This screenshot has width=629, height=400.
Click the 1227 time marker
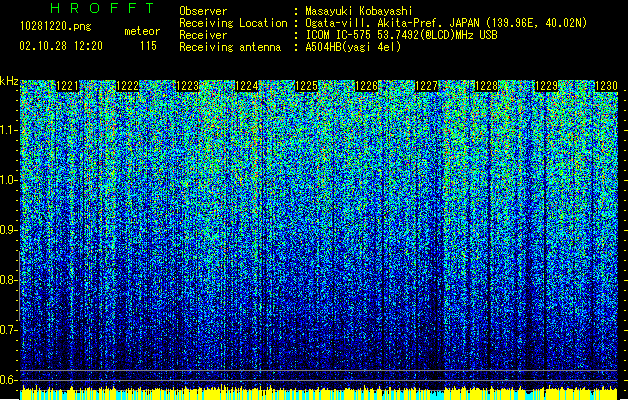426,86
